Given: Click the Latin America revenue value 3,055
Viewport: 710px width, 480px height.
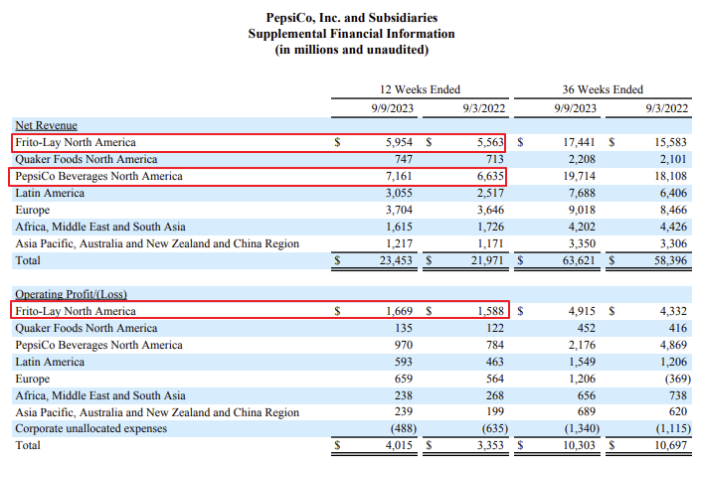Looking at the screenshot, I should 399,193.
